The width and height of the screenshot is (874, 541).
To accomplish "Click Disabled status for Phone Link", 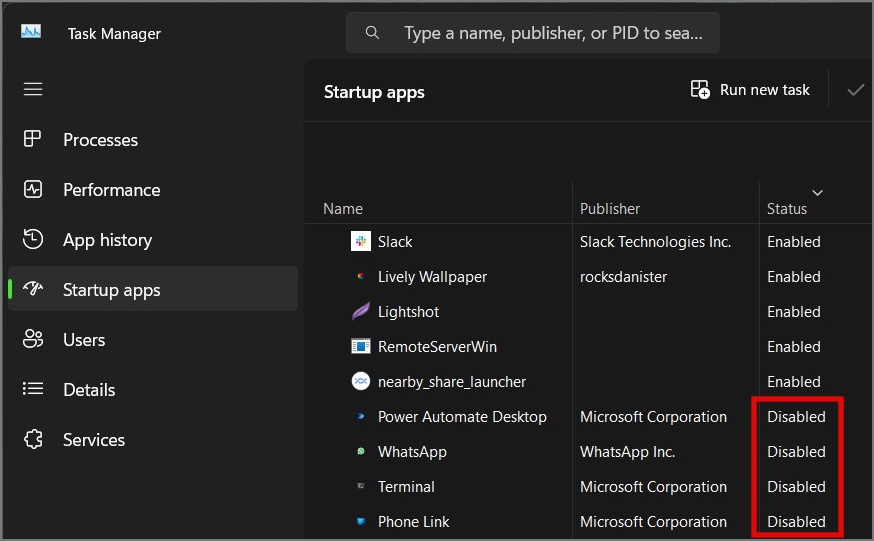I will click(x=796, y=521).
